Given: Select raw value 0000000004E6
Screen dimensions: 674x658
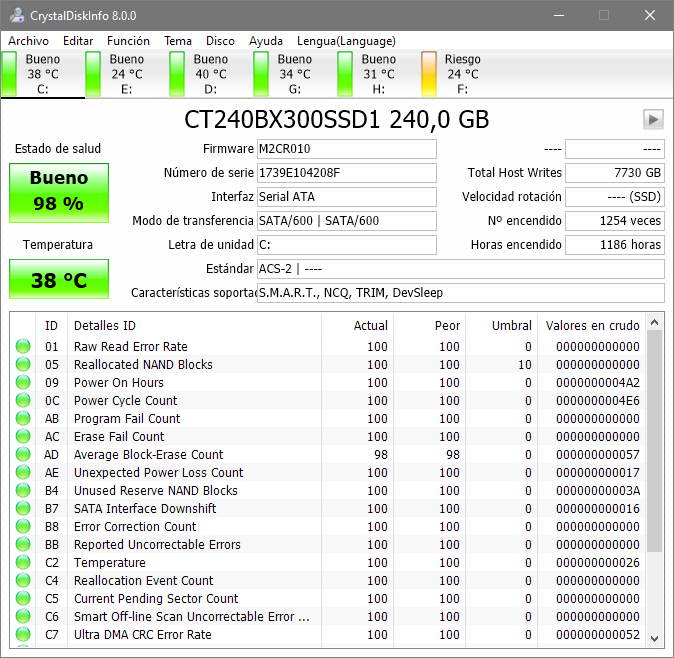Looking at the screenshot, I should coord(597,401).
